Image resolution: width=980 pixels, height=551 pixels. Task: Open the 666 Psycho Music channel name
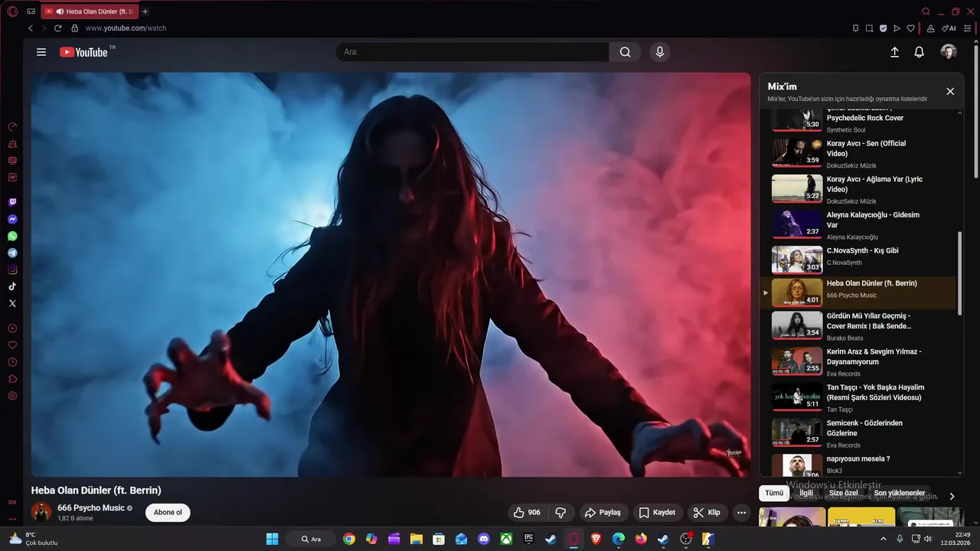pyautogui.click(x=91, y=508)
